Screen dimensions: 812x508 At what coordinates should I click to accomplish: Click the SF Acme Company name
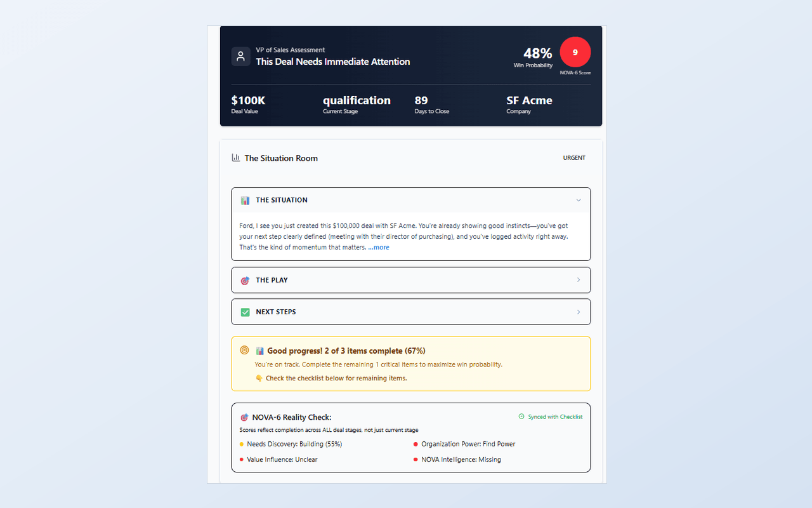point(529,100)
